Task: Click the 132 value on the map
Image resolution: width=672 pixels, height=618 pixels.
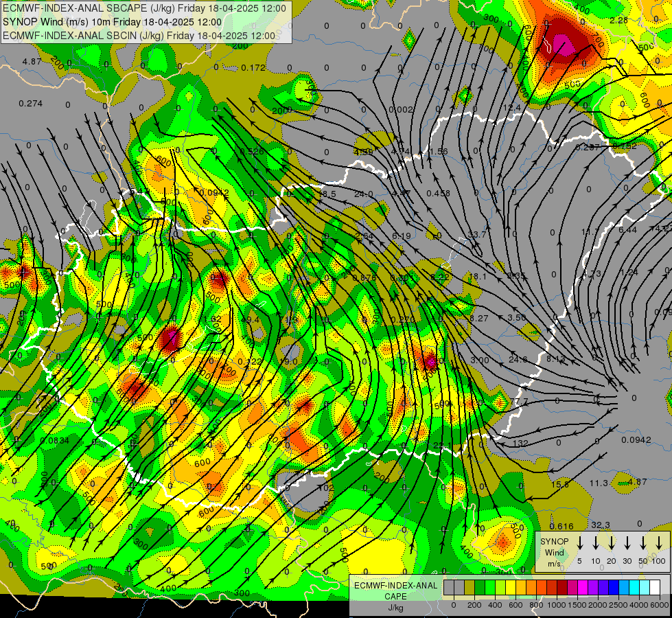Action: (x=520, y=444)
